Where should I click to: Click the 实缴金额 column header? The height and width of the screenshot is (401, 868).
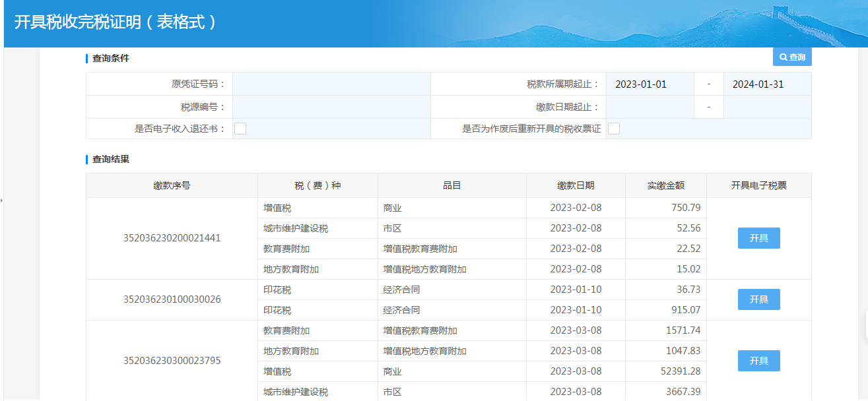[665, 185]
